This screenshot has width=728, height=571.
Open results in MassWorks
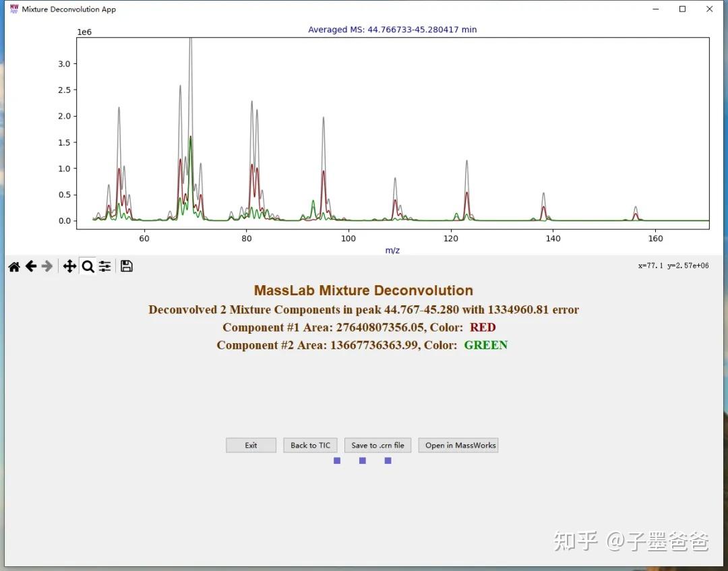[x=459, y=445]
